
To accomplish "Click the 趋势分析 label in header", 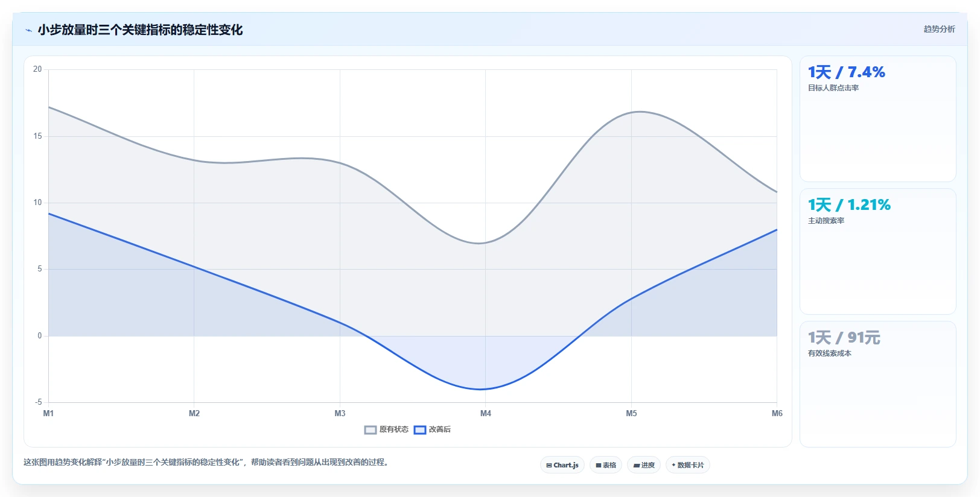I will tap(939, 29).
